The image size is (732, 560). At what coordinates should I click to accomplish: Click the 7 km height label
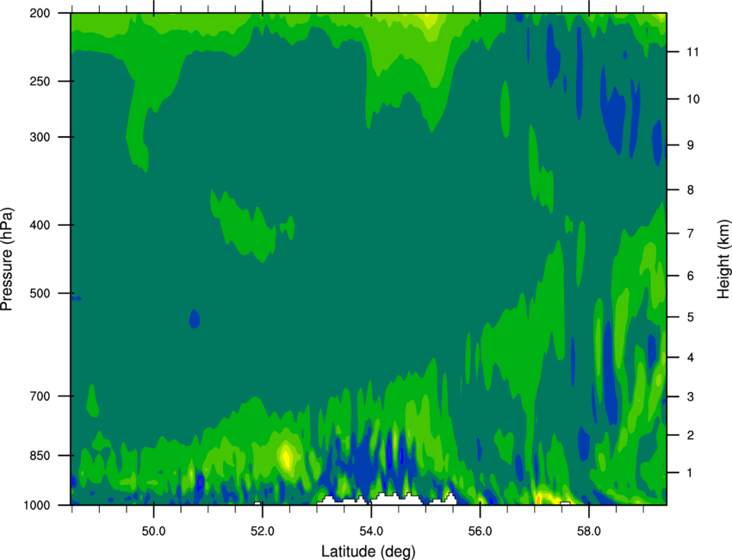pos(691,233)
